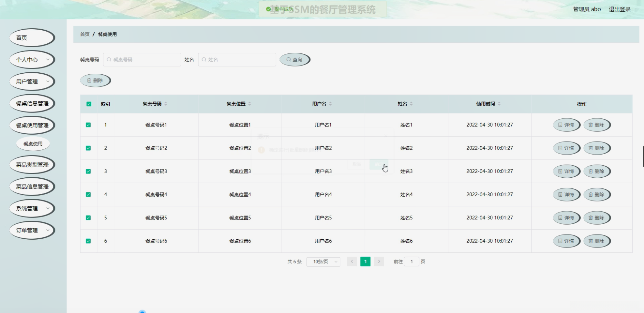Expand the 个人中心 sidebar menu
This screenshot has width=644, height=313.
[x=32, y=60]
